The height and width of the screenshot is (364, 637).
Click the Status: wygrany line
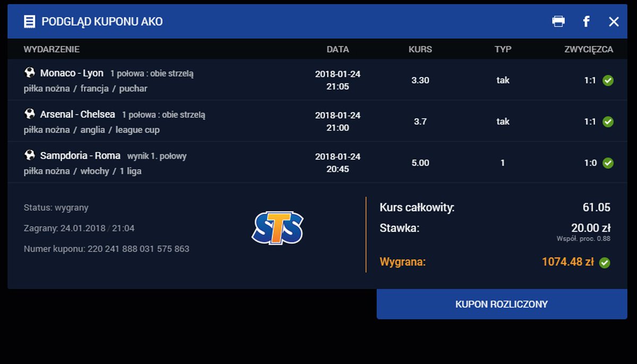click(x=56, y=208)
